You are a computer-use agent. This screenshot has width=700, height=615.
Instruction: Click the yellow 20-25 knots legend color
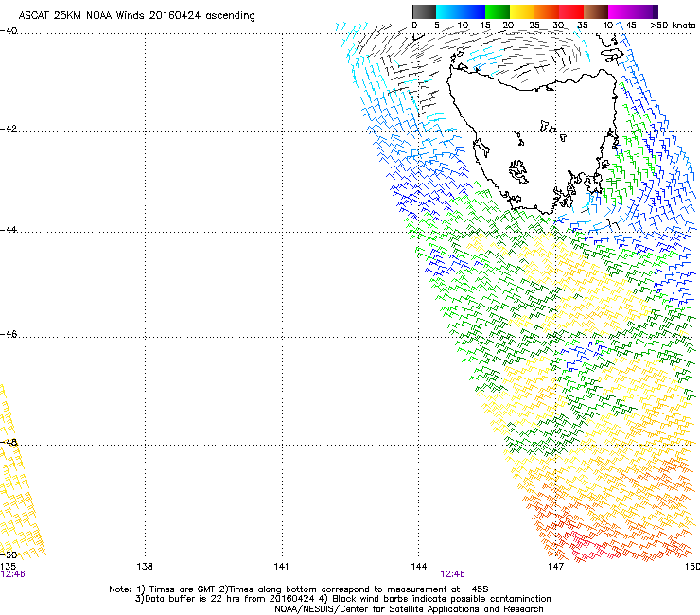pyautogui.click(x=522, y=11)
